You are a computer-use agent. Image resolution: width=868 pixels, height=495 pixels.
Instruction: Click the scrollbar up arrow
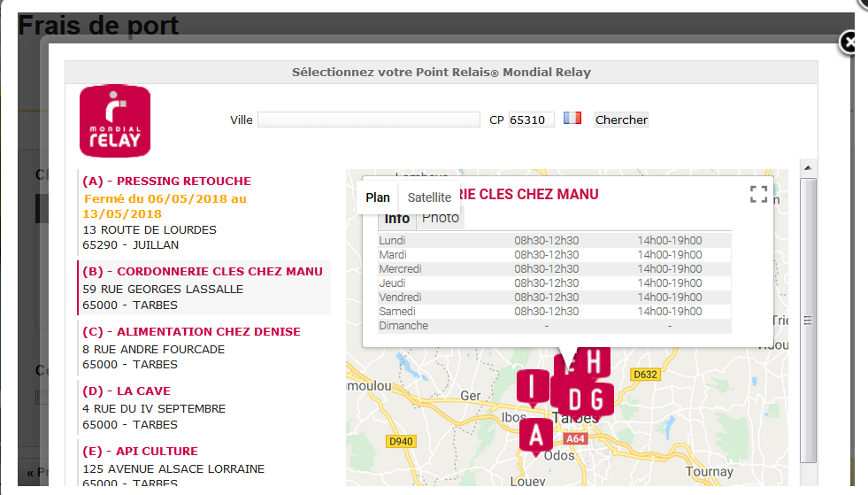(x=808, y=167)
